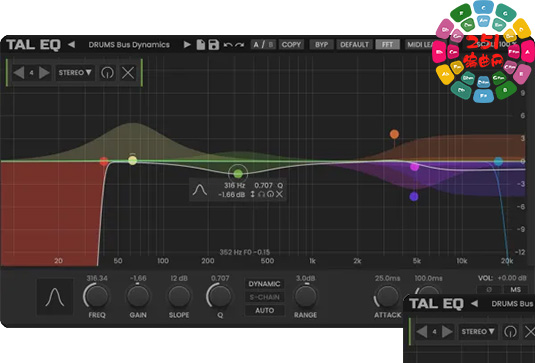Click the 100.0ms release value
Screen dimensions: 535x363
tap(429, 278)
